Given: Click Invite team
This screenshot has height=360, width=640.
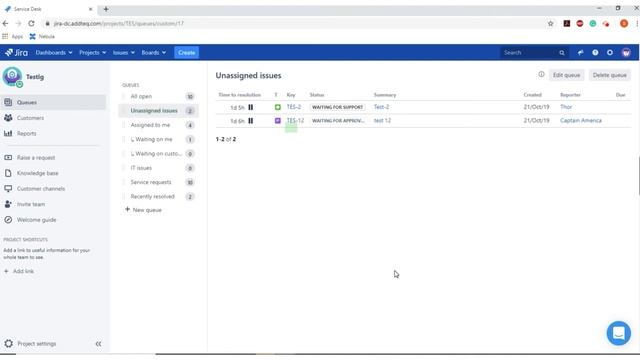Looking at the screenshot, I should [31, 204].
